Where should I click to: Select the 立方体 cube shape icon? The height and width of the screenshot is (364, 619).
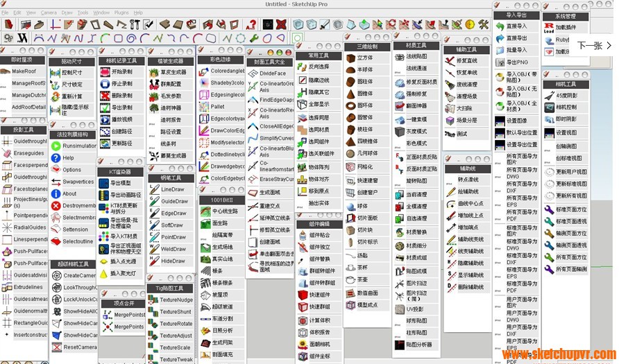[349, 58]
